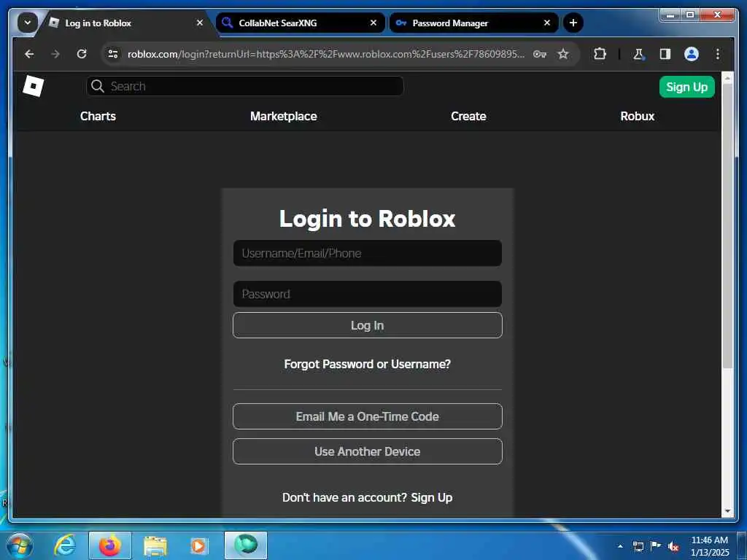Viewport: 747px width, 560px height.
Task: Click the Roblox logo icon
Action: 33,86
